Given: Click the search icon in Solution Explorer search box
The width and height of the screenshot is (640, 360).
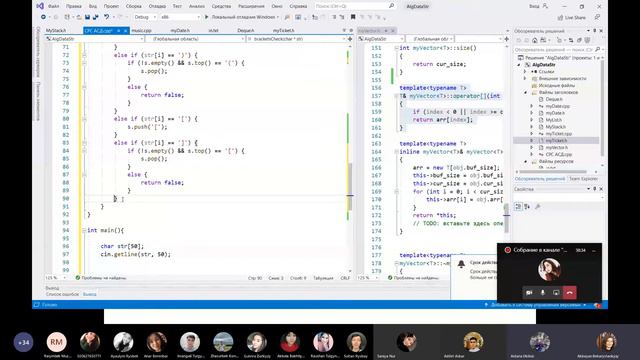Looking at the screenshot, I should pyautogui.click(x=597, y=49).
